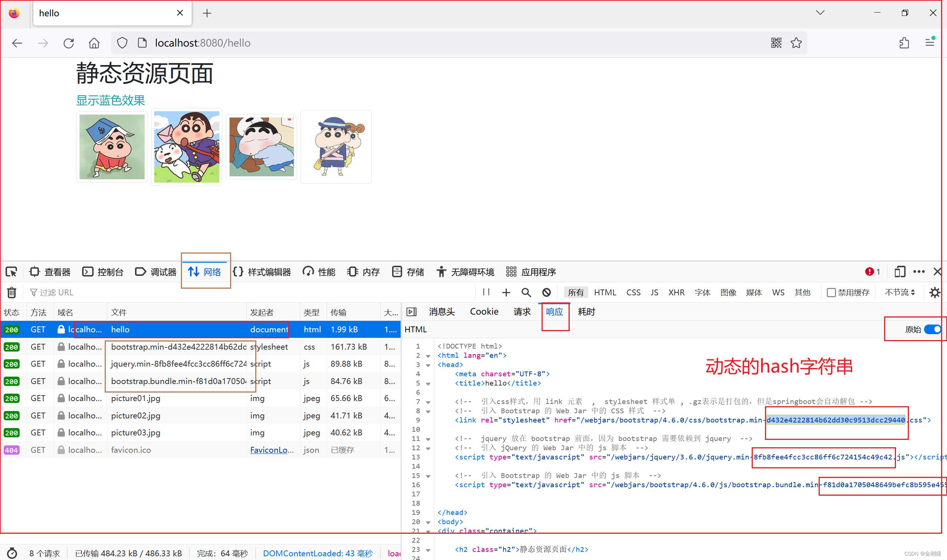Click the shield tracking protection icon
The width and height of the screenshot is (947, 560).
(x=122, y=43)
